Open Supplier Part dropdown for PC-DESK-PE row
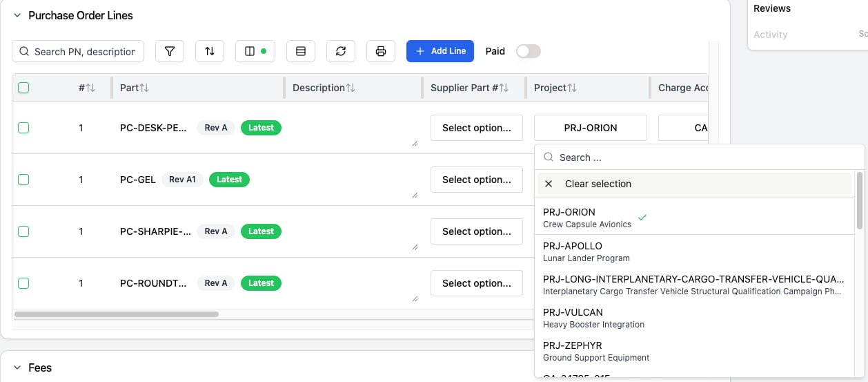 (477, 128)
